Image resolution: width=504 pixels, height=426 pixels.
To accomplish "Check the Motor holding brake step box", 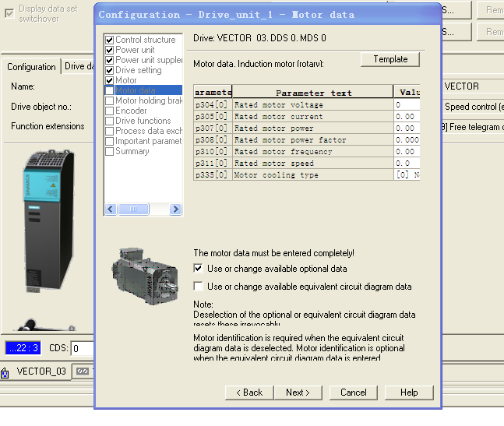I will pos(109,101).
